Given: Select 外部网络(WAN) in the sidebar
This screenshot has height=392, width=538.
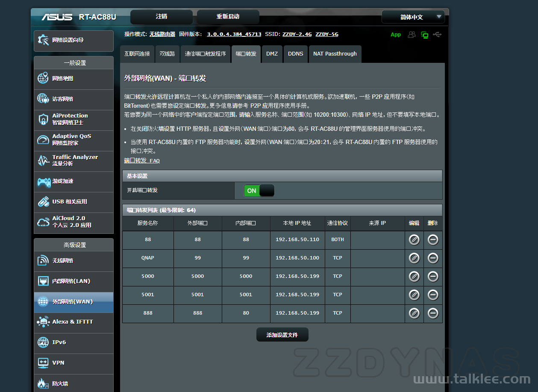Looking at the screenshot, I should coord(73,302).
